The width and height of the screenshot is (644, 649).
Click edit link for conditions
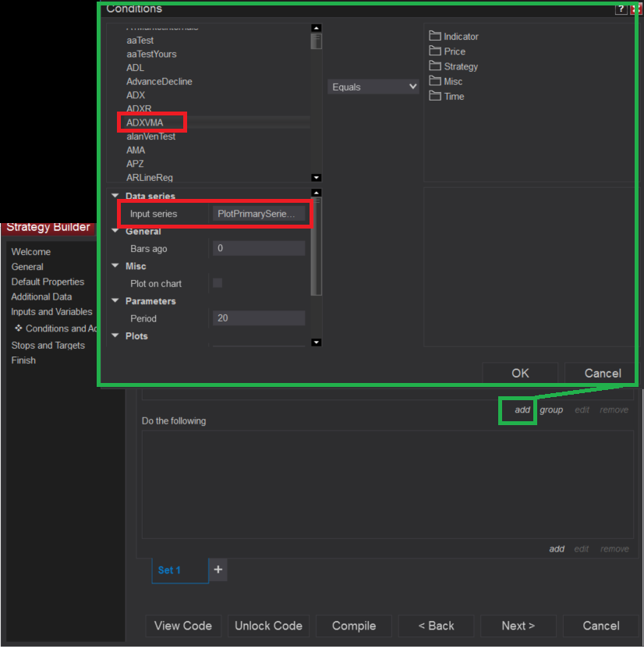[582, 410]
